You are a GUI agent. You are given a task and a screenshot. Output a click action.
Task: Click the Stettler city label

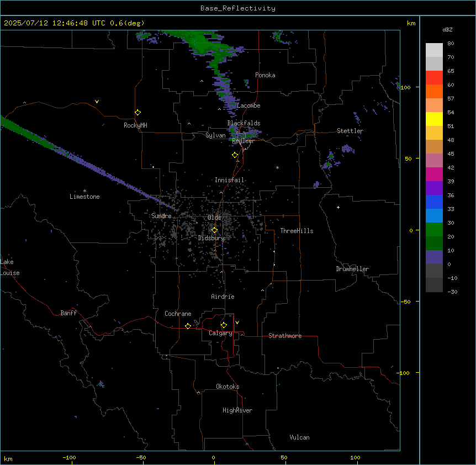(350, 131)
